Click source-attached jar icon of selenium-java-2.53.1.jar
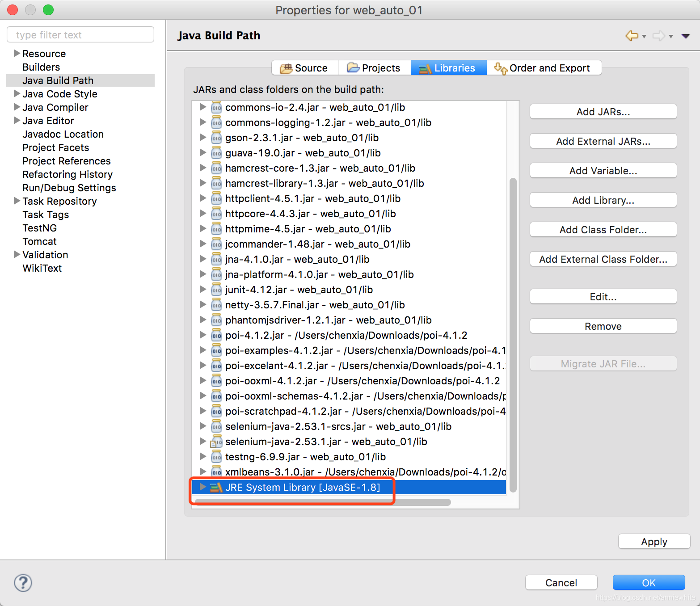This screenshot has height=606, width=700. (x=216, y=442)
